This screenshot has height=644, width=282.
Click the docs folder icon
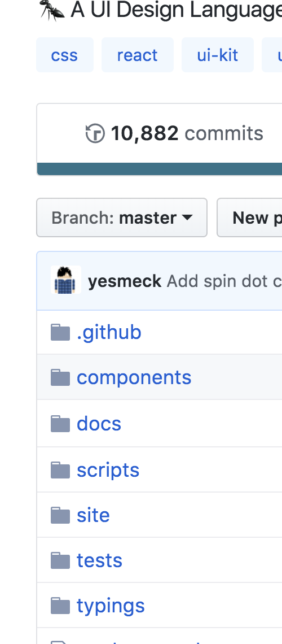tap(60, 424)
